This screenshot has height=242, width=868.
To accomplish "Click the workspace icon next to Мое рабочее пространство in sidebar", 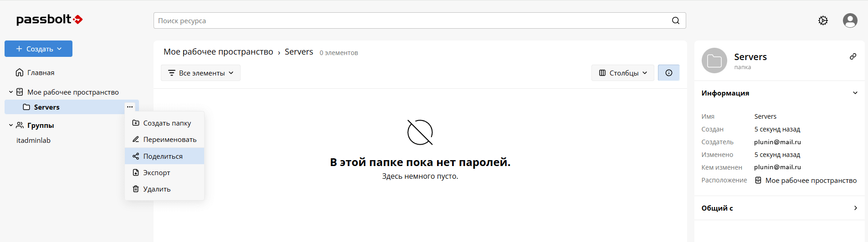I will tap(20, 92).
